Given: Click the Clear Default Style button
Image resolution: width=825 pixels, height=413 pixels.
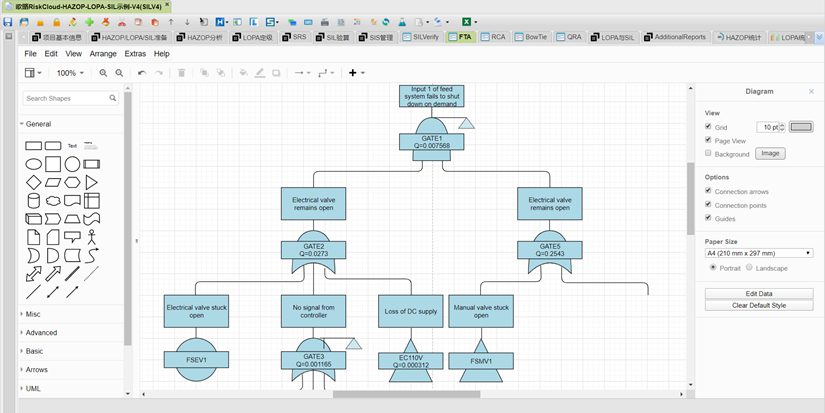Looking at the screenshot, I should (x=759, y=305).
